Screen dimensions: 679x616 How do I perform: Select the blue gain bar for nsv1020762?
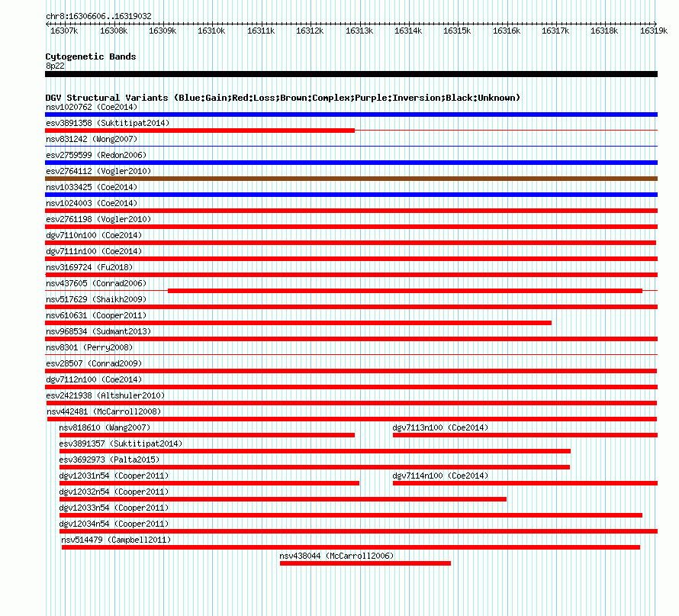point(351,114)
